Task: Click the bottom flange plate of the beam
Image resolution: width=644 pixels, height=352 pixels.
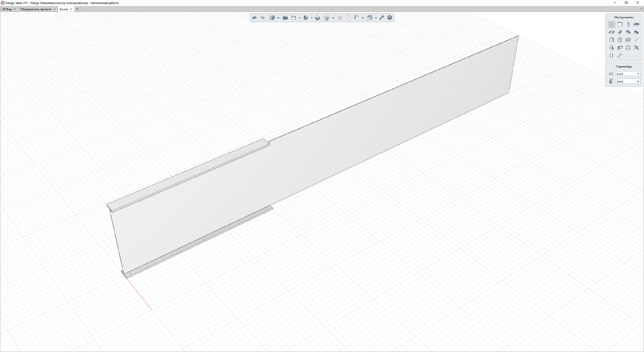Action: tap(199, 241)
